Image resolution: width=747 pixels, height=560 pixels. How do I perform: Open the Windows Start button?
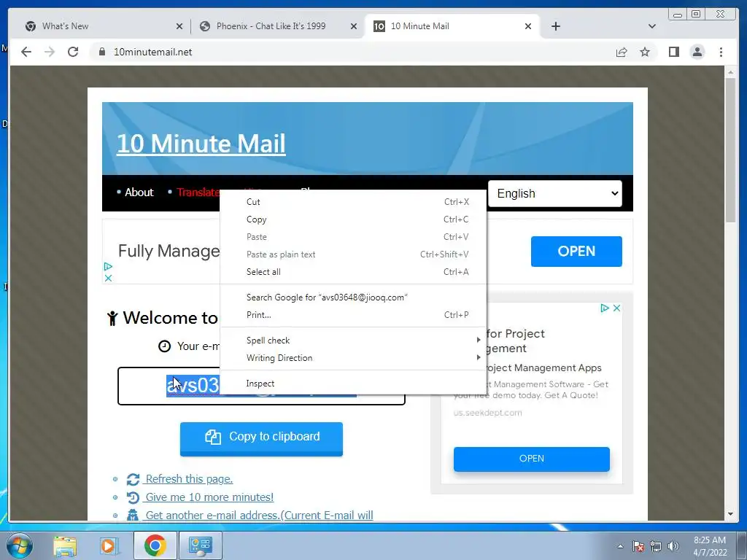coord(19,545)
